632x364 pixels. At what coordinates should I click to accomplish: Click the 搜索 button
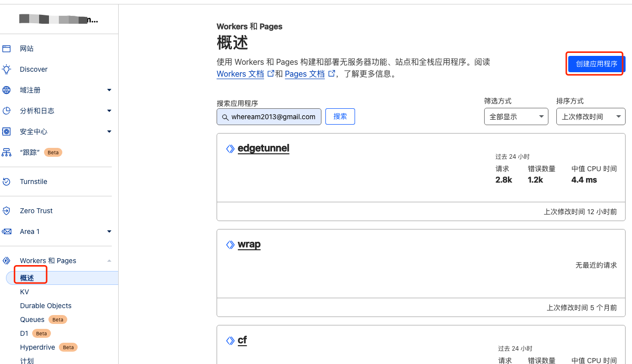click(340, 116)
